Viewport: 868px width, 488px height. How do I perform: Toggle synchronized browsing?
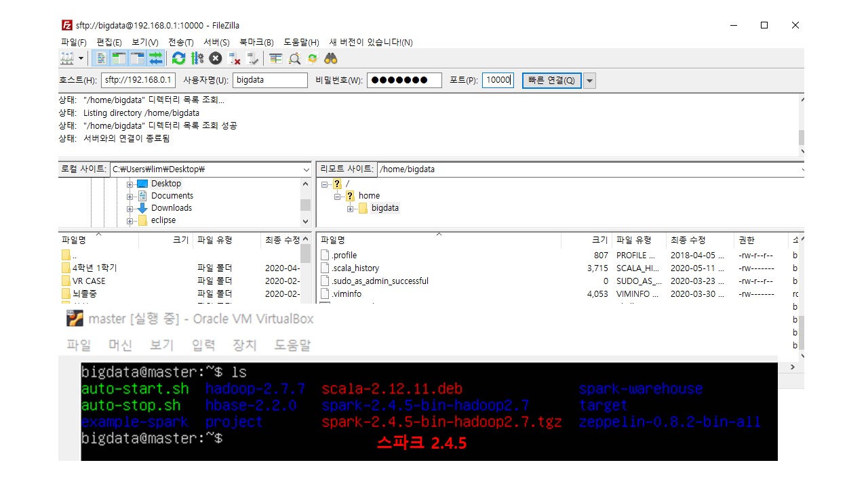click(x=313, y=58)
